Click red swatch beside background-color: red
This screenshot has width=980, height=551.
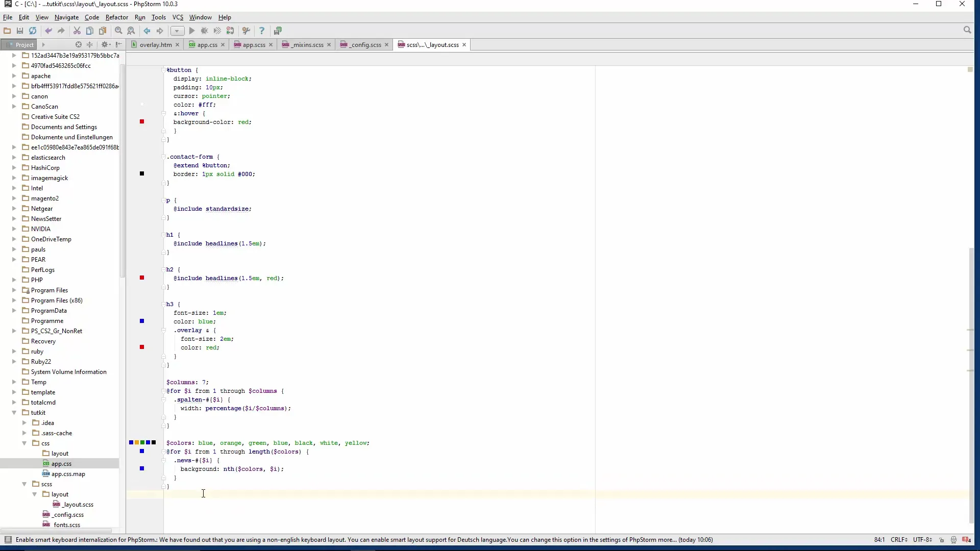142,121
